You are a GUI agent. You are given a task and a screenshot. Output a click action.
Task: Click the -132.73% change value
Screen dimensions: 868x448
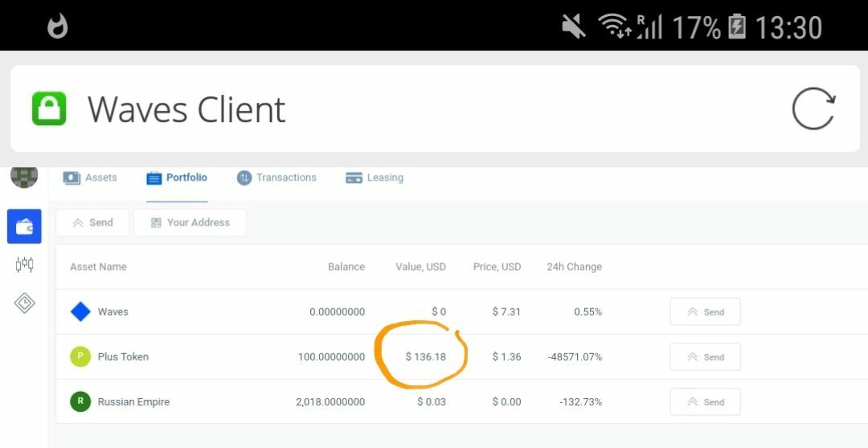pyautogui.click(x=581, y=402)
